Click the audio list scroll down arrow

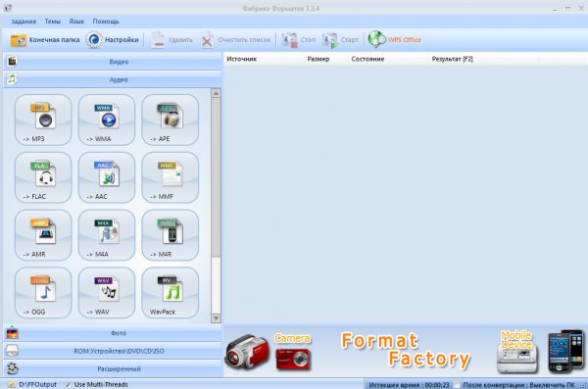pyautogui.click(x=216, y=318)
